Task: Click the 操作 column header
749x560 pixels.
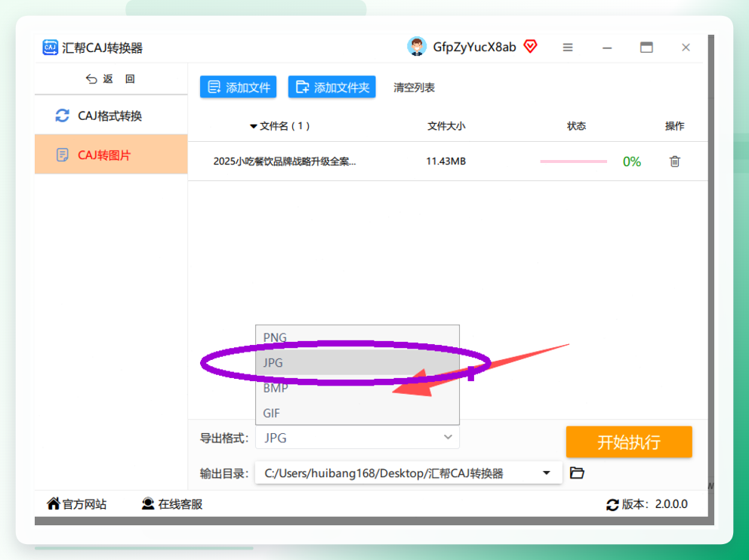Action: [674, 126]
